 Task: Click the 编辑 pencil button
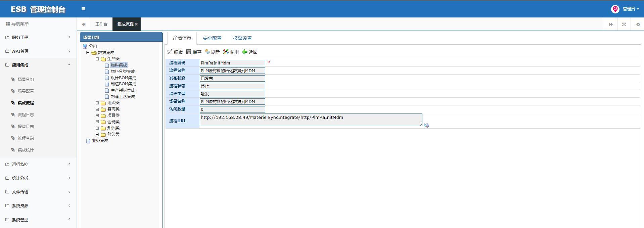point(175,52)
